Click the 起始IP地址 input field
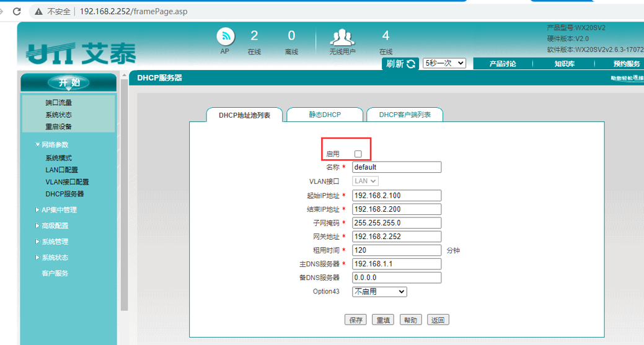 click(397, 196)
